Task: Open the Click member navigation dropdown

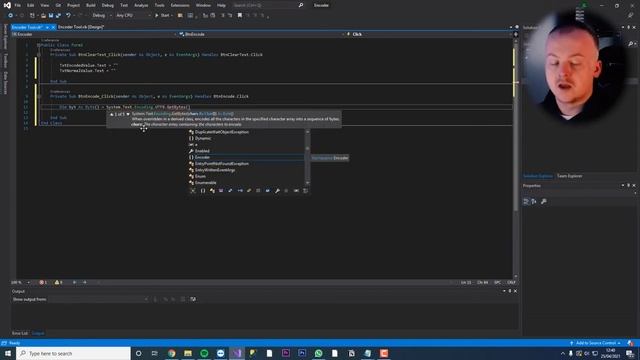Action: (429, 34)
